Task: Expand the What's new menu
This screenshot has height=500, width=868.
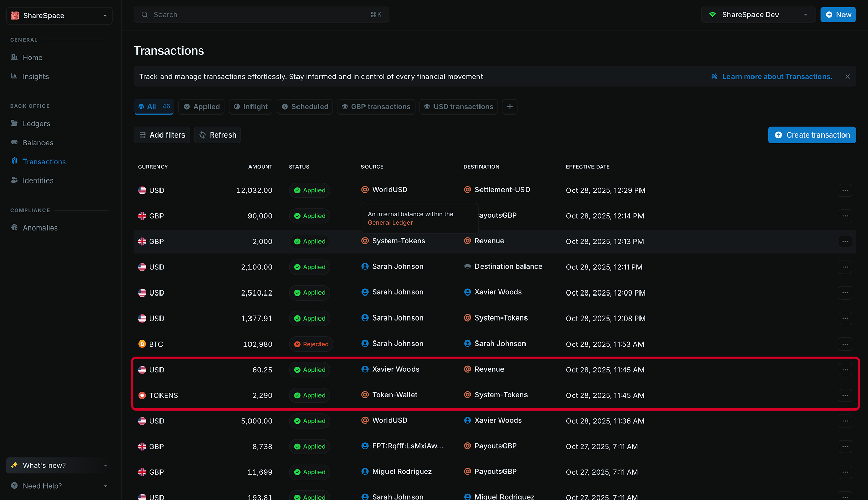Action: pyautogui.click(x=59, y=465)
